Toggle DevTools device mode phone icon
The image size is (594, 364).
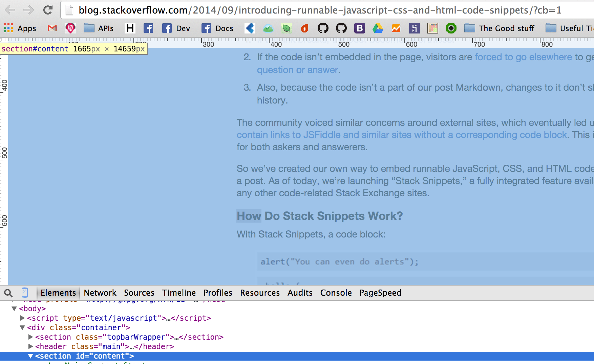click(x=25, y=293)
